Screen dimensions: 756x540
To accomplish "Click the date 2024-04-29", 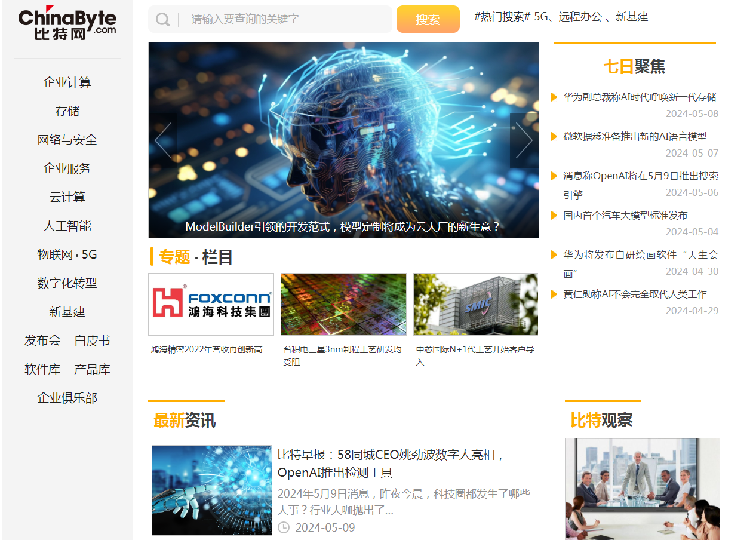I will pos(692,311).
